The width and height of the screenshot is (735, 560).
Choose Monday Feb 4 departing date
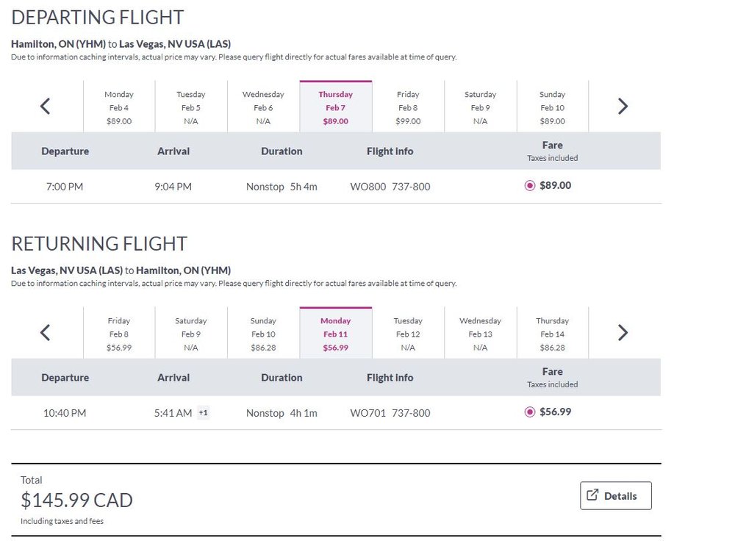[119, 107]
